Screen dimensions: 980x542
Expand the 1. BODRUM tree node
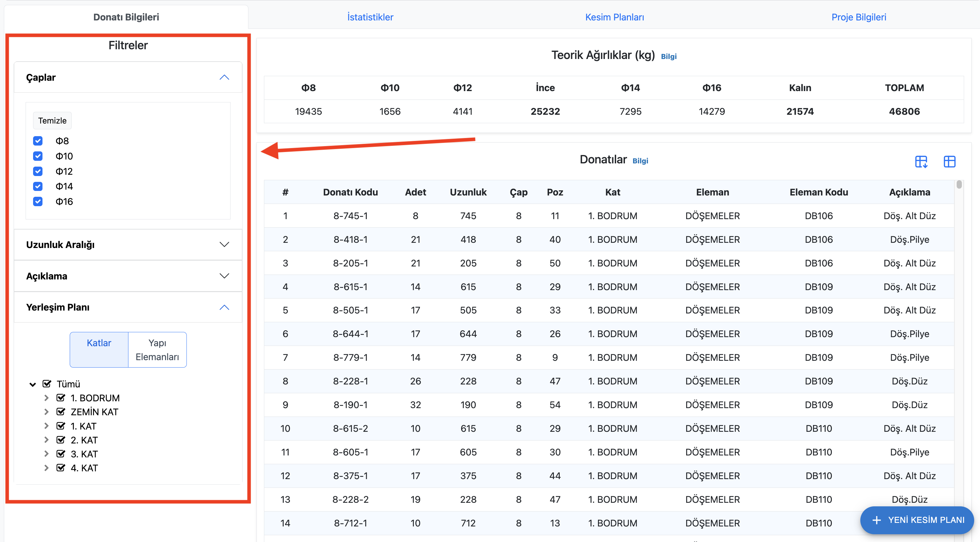tap(46, 398)
